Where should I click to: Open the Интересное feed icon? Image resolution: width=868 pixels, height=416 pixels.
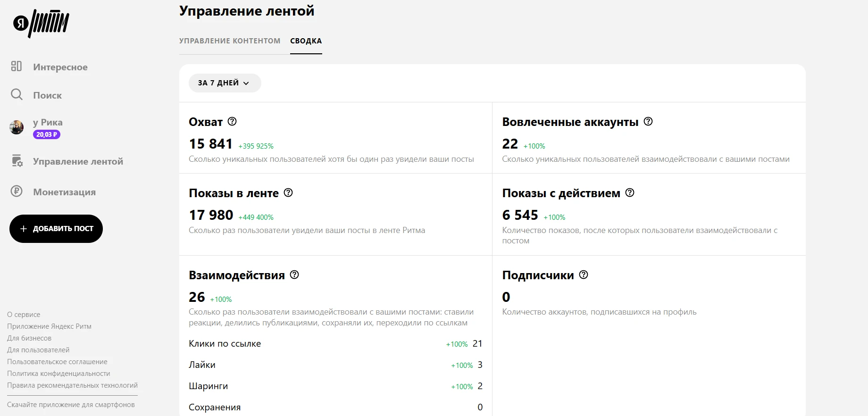coord(17,66)
